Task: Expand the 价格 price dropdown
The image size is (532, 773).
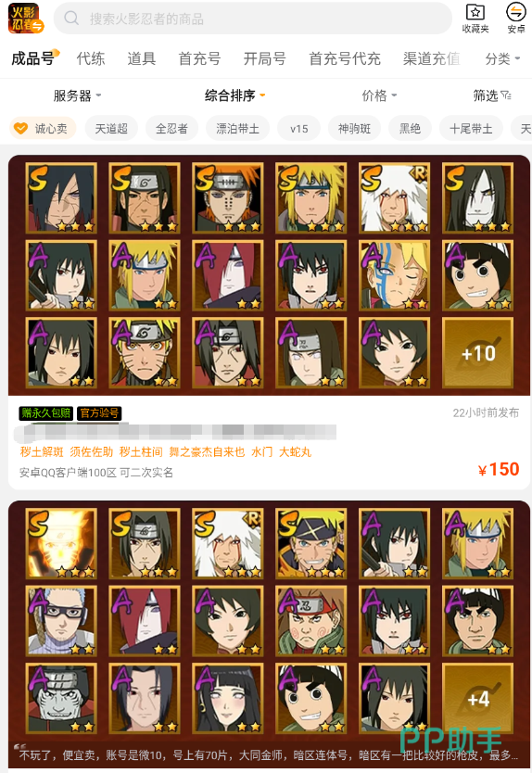Action: pos(379,95)
